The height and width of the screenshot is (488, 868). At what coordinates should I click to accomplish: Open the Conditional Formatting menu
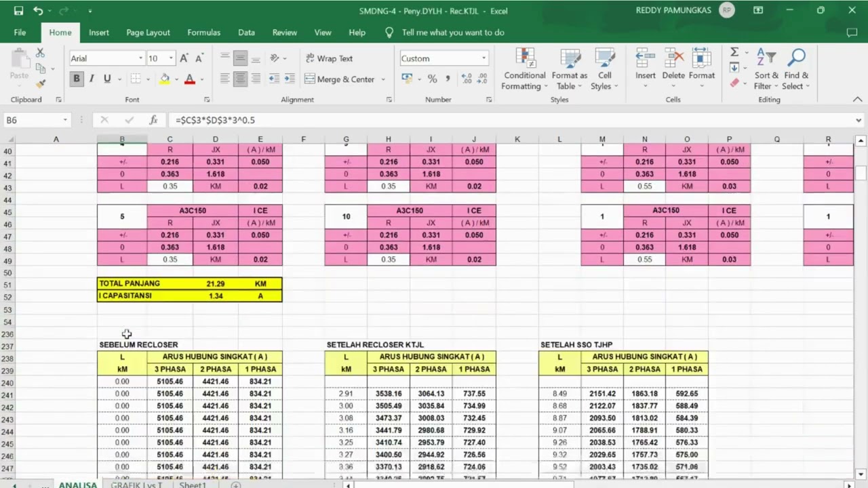point(524,68)
